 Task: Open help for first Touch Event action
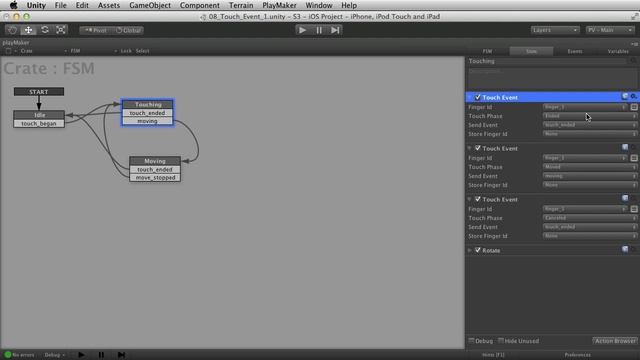point(625,97)
